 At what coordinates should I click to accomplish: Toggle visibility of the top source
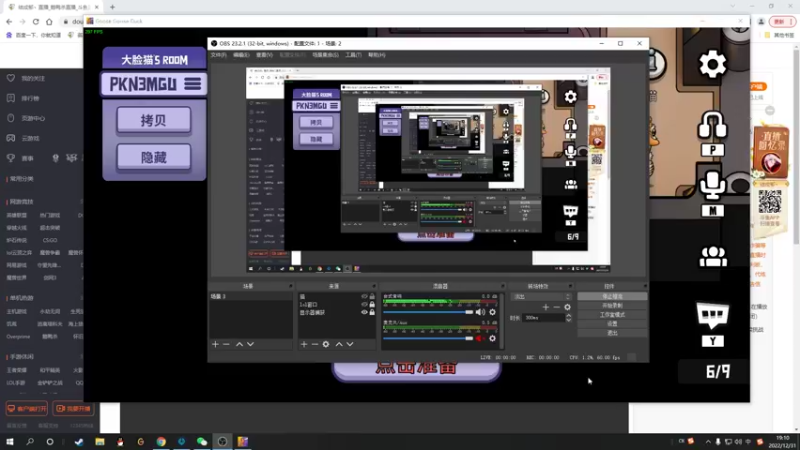tap(364, 296)
